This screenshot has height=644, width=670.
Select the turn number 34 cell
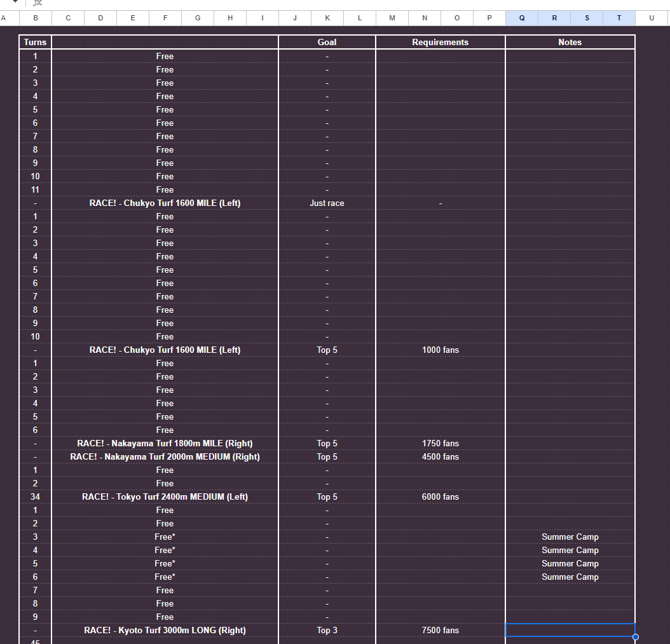(35, 497)
